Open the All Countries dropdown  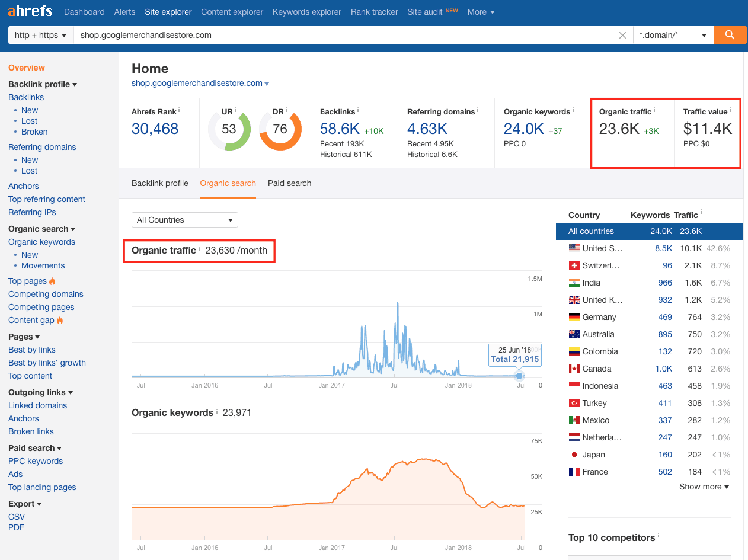tap(184, 220)
